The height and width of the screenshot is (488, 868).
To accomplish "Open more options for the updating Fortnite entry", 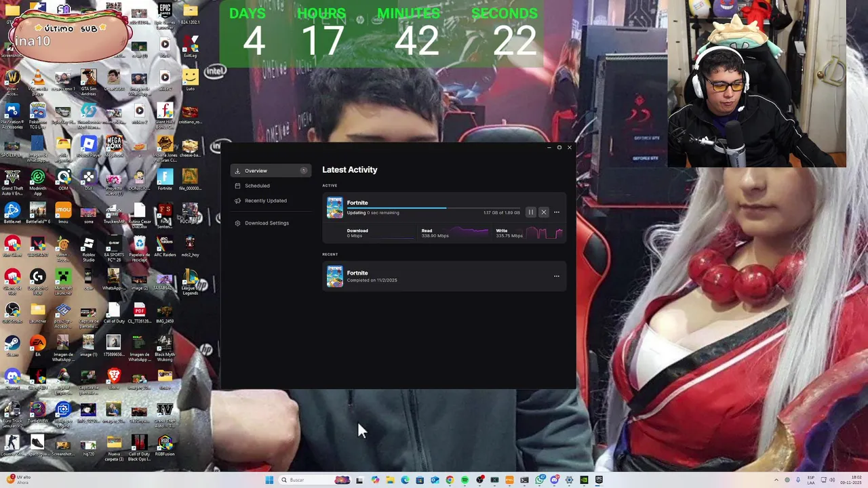I will (557, 212).
